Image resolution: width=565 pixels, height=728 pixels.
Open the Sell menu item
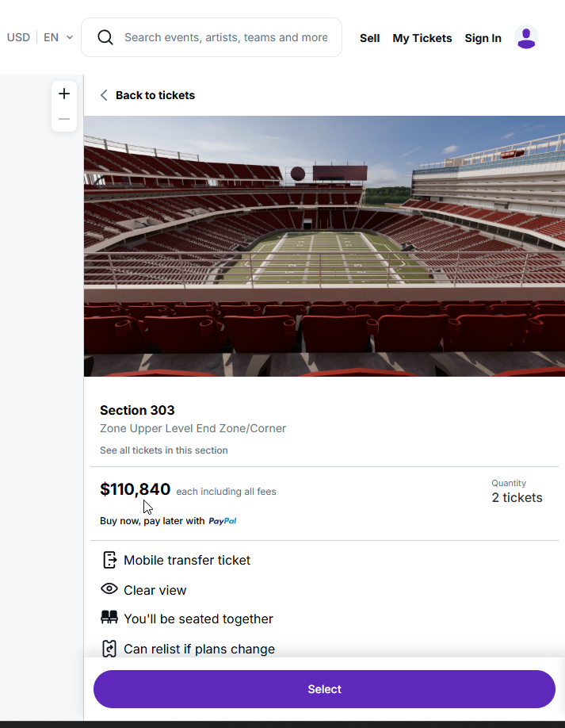tap(369, 38)
